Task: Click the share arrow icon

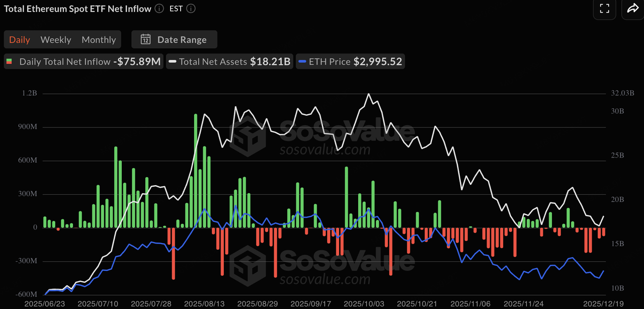Action: coord(631,9)
